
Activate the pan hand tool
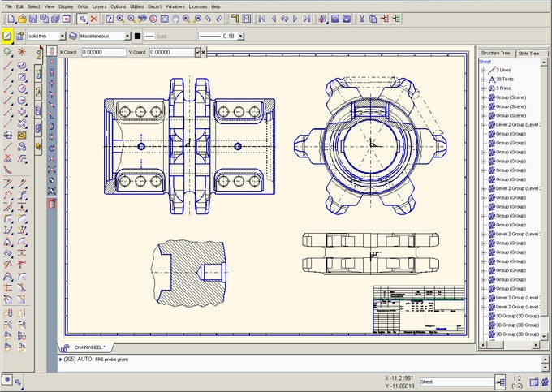(x=174, y=19)
